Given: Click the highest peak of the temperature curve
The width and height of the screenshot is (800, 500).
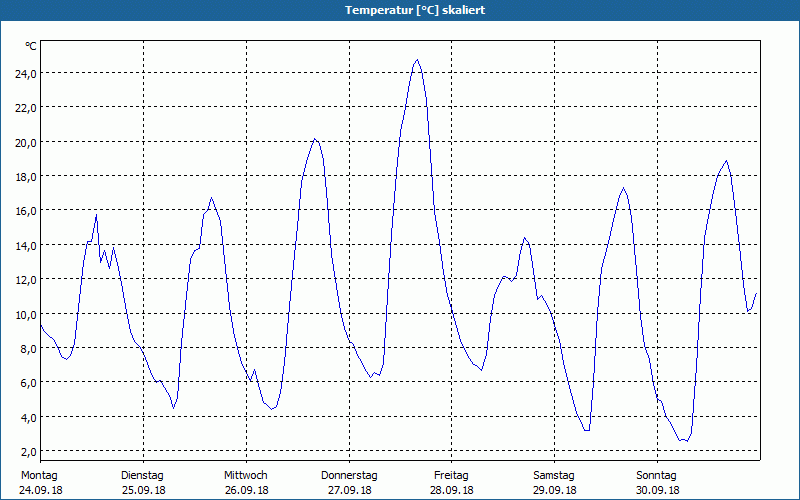Looking at the screenshot, I should tap(417, 60).
